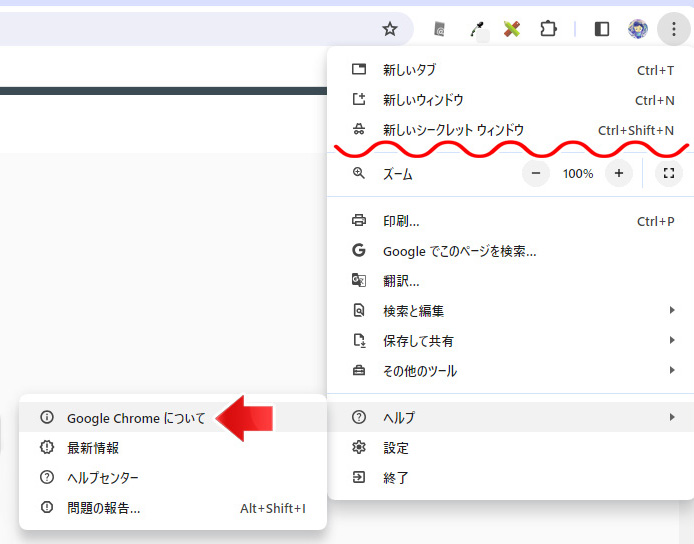Click the incognito icon in the menu
The height and width of the screenshot is (544, 694).
pos(359,130)
